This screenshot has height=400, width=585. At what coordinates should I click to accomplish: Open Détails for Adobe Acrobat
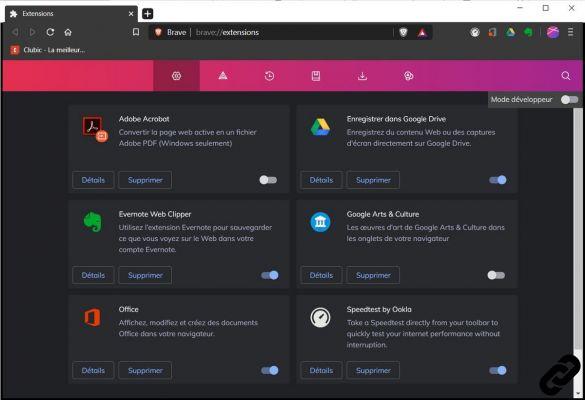coord(93,180)
